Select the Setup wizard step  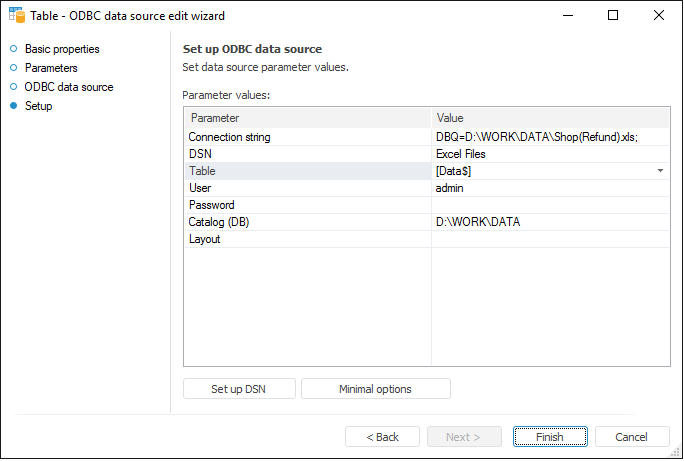[39, 106]
